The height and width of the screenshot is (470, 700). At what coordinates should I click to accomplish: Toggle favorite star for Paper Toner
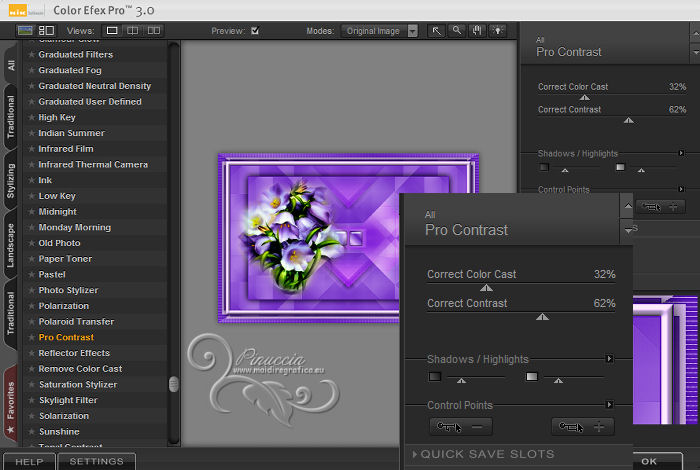(x=31, y=258)
